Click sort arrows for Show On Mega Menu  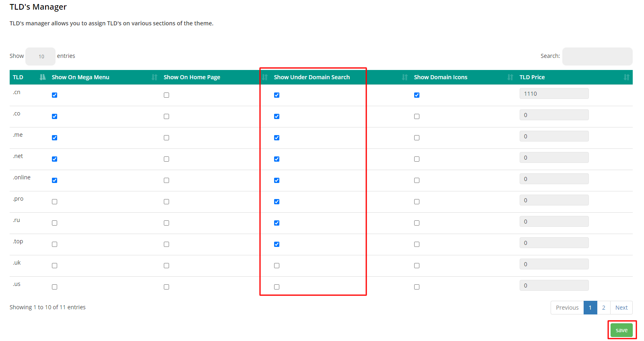(154, 77)
